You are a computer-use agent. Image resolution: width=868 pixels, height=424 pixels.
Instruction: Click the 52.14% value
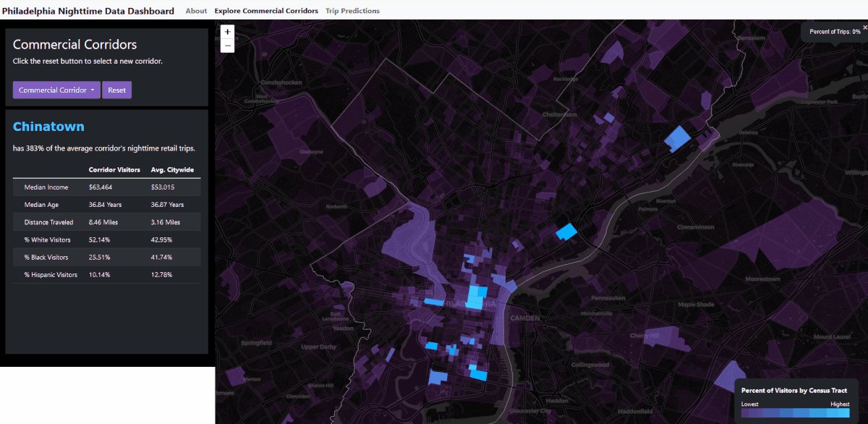point(100,239)
